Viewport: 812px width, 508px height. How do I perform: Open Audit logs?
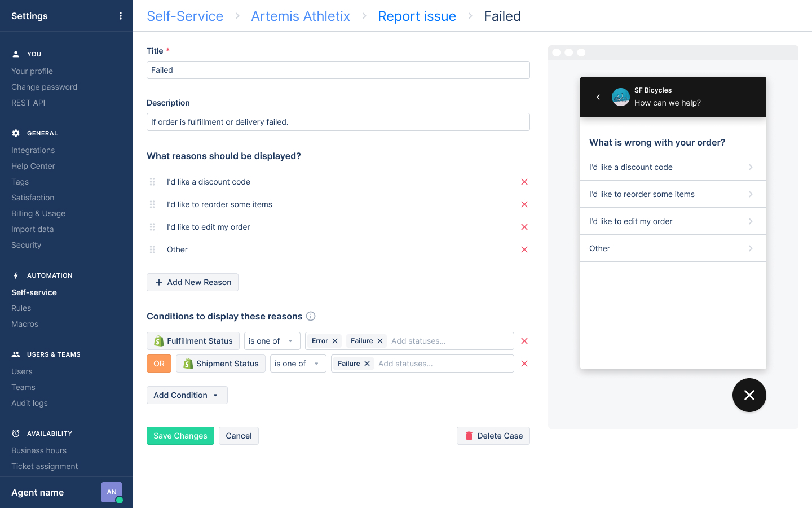pyautogui.click(x=29, y=403)
